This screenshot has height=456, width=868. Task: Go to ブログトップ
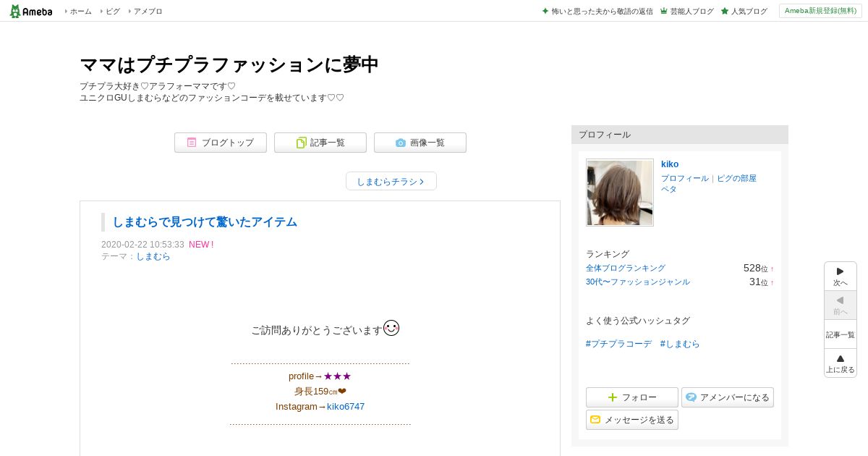tap(221, 143)
